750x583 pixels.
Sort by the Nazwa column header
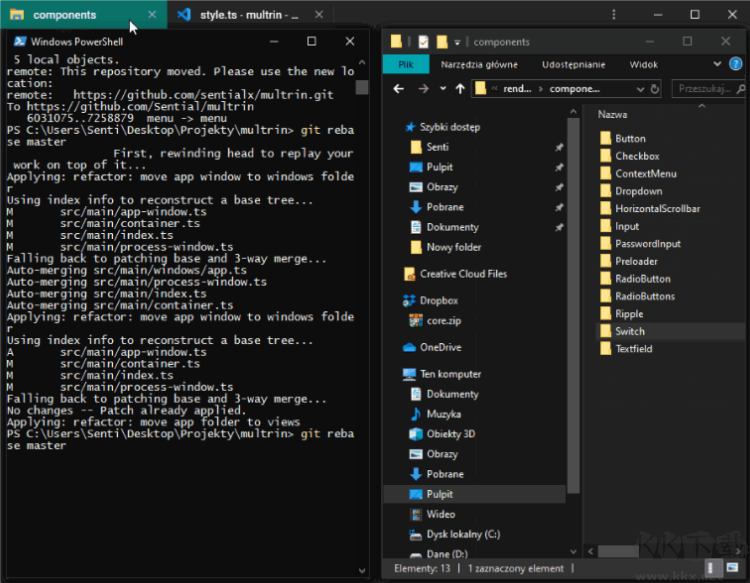coord(612,115)
